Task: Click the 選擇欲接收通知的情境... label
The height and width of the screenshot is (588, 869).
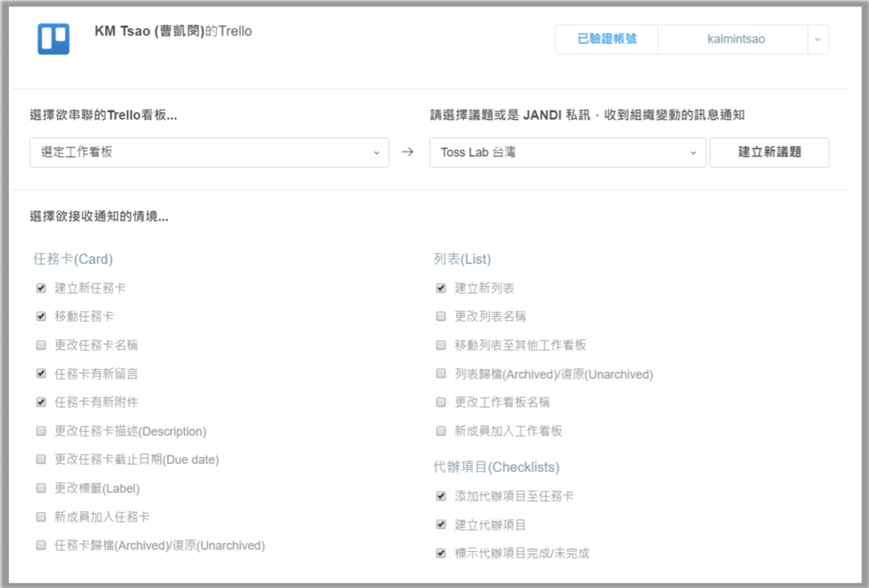Action: tap(99, 216)
